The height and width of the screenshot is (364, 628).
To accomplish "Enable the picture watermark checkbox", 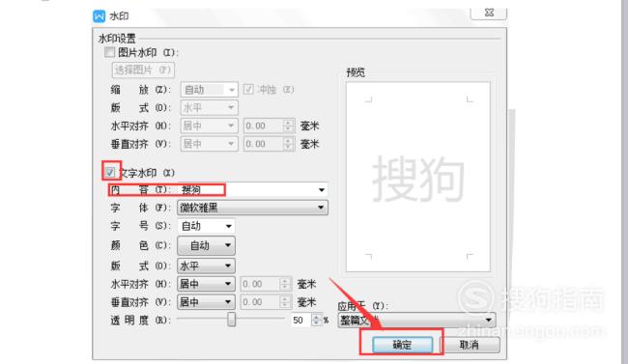I will 109,52.
